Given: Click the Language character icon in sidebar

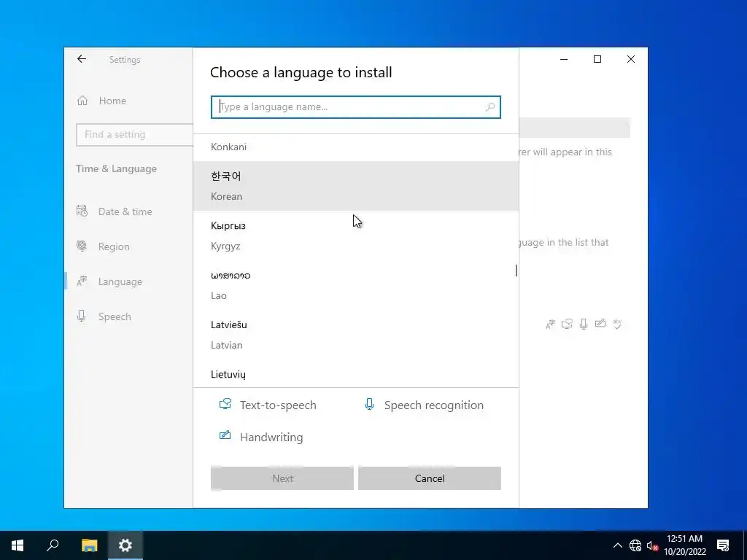Looking at the screenshot, I should (82, 281).
